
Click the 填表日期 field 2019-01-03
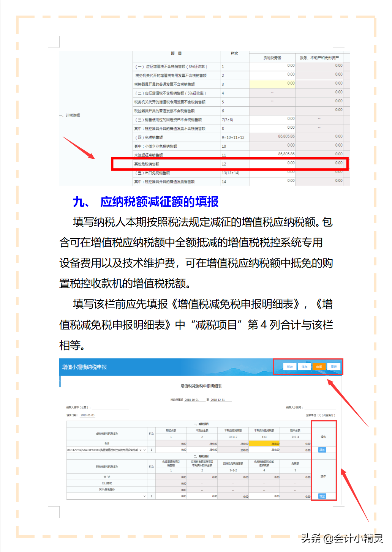(87, 415)
